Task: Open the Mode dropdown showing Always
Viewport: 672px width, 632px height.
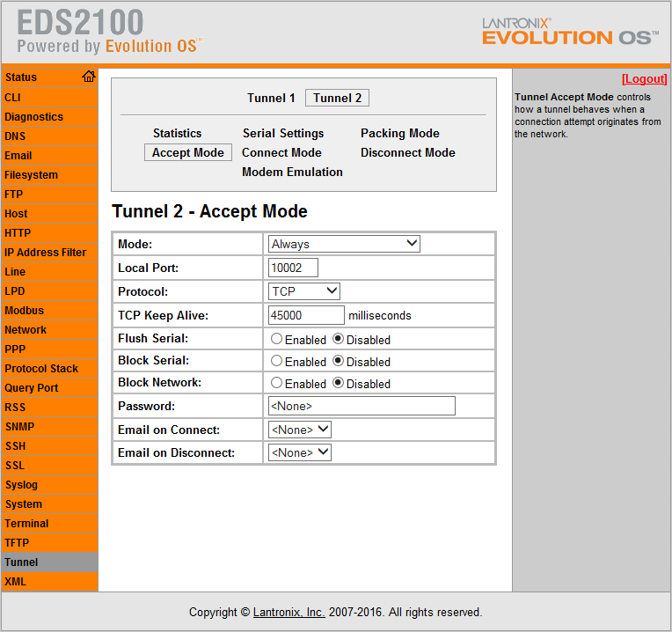Action: tap(344, 244)
